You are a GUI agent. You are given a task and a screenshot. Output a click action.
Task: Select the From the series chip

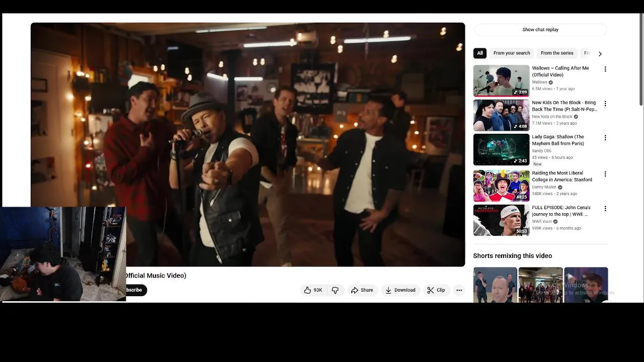point(557,53)
